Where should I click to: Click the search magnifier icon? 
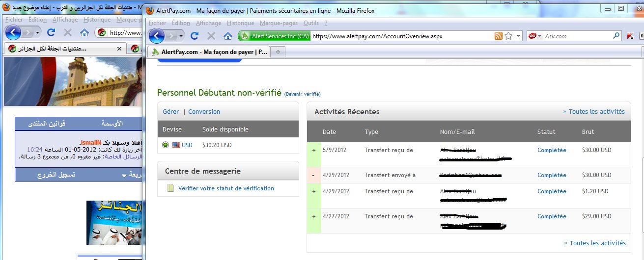(617, 36)
